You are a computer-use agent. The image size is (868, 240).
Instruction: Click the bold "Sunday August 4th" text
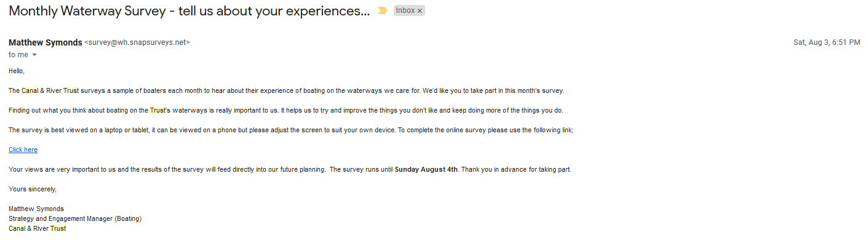(426, 169)
